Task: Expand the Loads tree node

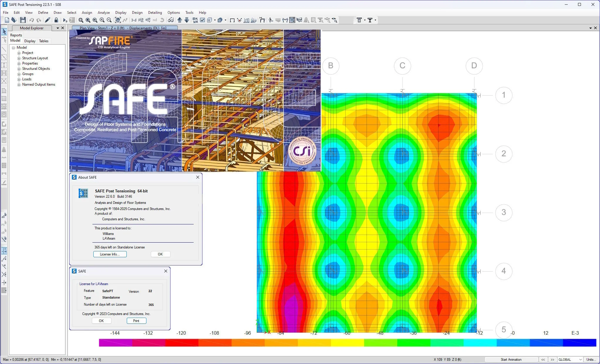Action: tap(19, 79)
